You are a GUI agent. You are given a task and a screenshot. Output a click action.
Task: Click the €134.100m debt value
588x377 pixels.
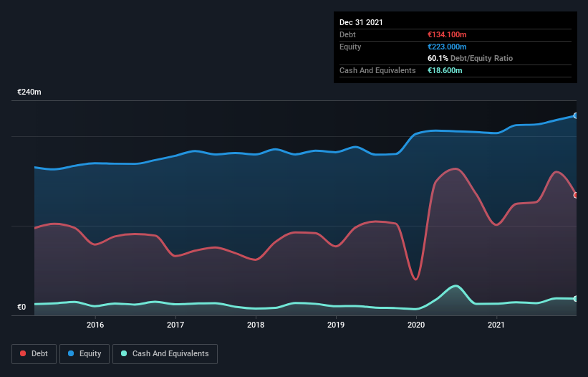(447, 34)
